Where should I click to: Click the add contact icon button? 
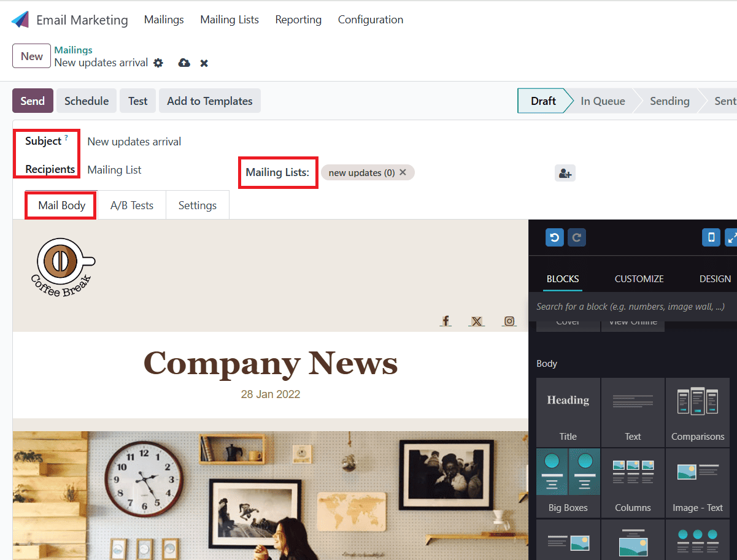point(565,174)
